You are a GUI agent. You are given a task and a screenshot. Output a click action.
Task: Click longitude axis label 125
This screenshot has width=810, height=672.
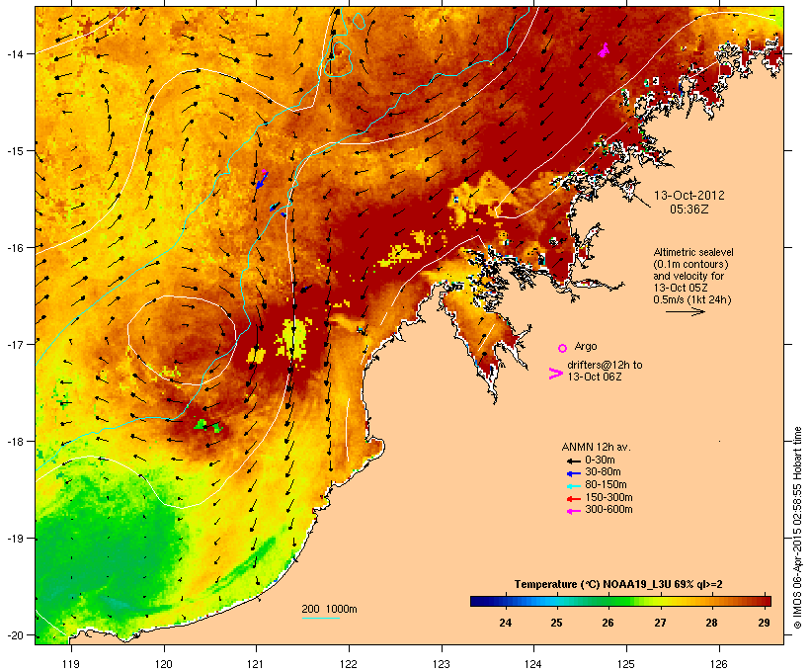(x=626, y=664)
